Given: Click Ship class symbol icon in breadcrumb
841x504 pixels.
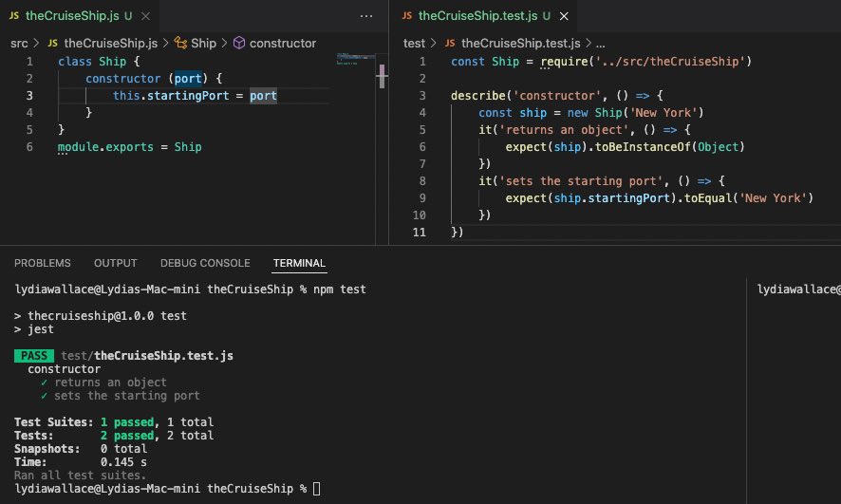Looking at the screenshot, I should point(180,43).
